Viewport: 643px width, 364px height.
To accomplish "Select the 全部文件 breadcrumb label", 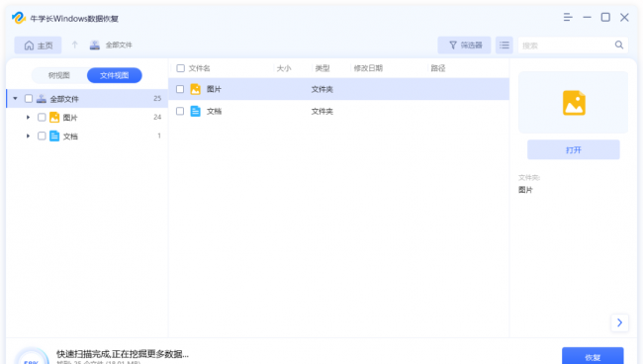I will (x=119, y=45).
